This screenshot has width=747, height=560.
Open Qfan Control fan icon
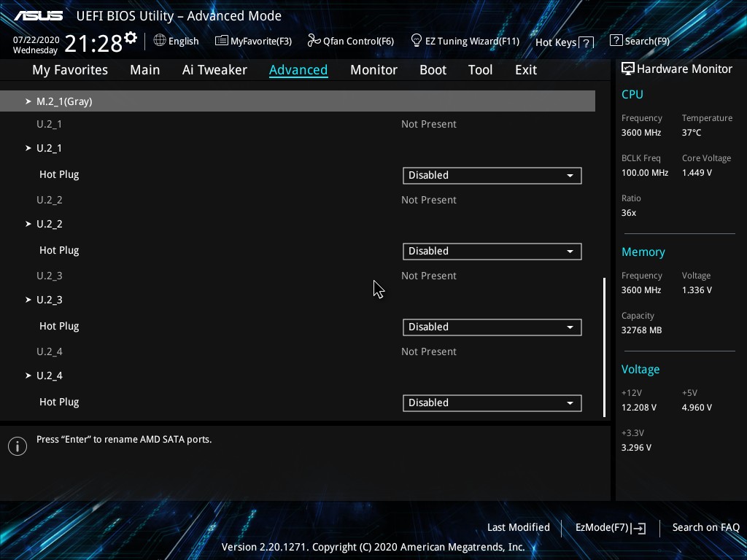point(314,41)
